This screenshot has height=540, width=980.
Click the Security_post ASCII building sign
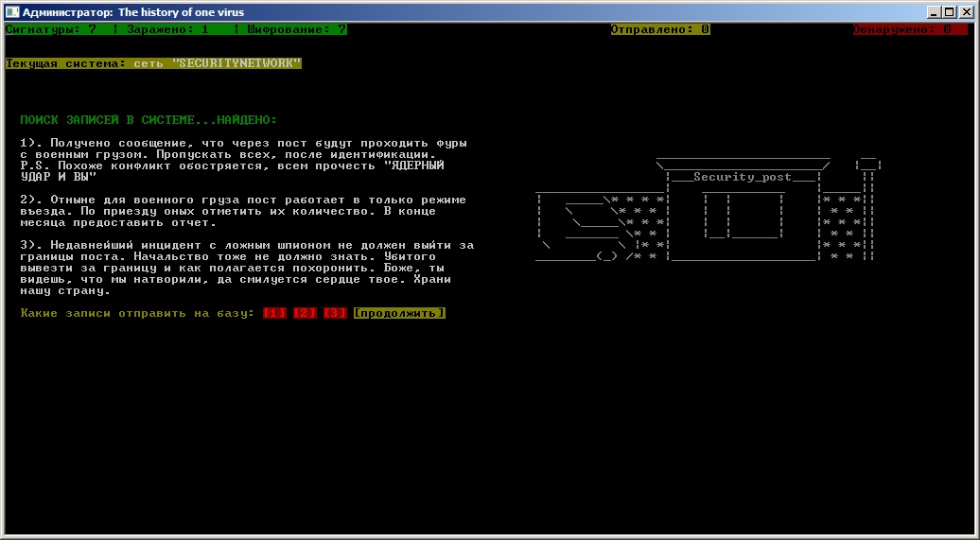pos(742,178)
